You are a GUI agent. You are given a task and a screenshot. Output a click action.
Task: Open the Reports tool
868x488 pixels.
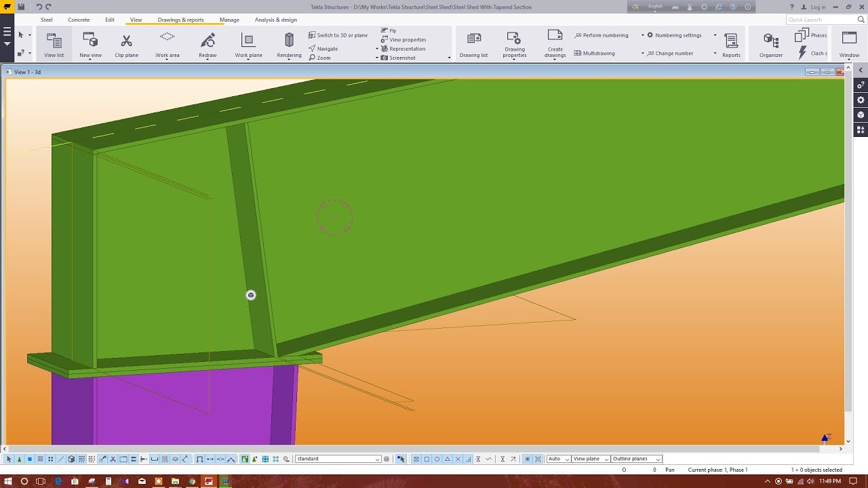pos(730,42)
